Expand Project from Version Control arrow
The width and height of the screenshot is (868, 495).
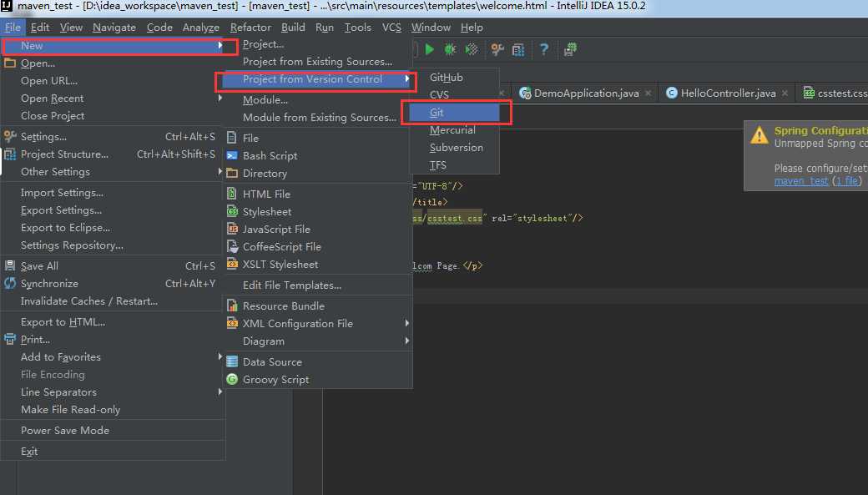407,79
